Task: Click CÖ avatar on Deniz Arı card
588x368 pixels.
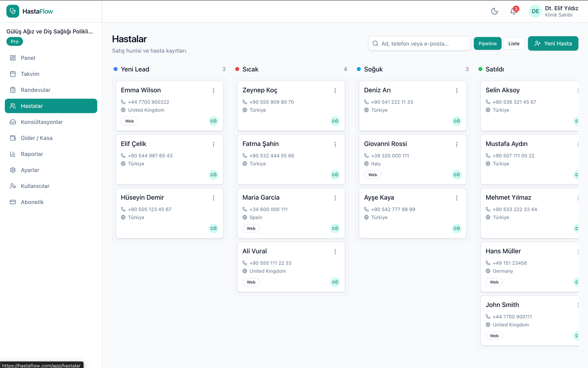Action: 457,121
